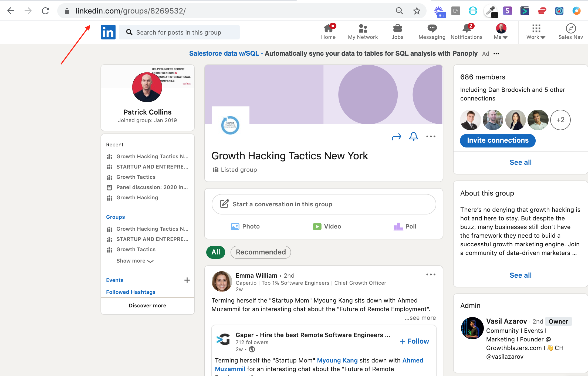Expand post text with see more
This screenshot has height=376, width=588.
[420, 318]
